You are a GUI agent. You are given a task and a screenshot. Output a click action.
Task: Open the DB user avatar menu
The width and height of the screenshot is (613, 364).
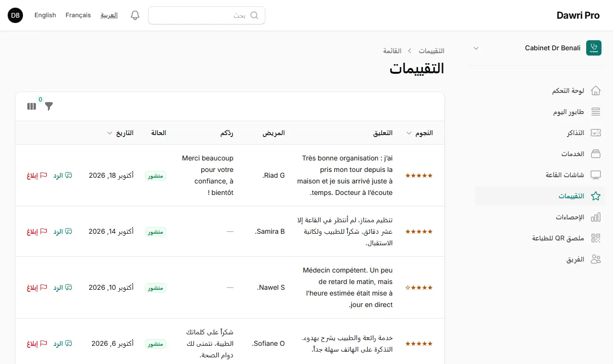(x=15, y=15)
